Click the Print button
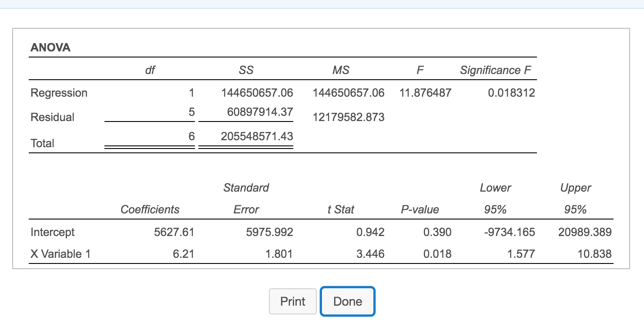This screenshot has height=324, width=644. pos(292,301)
